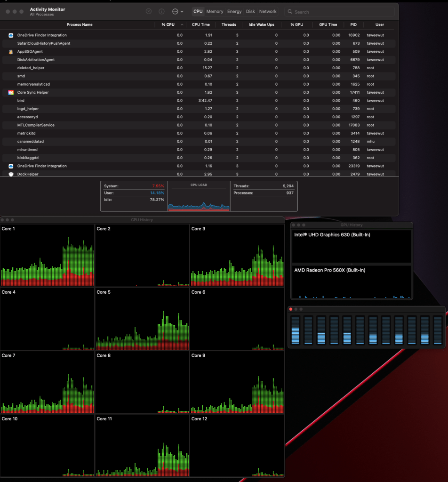448x482 pixels.
Task: Click the stop process icon in toolbar
Action: [x=149, y=11]
